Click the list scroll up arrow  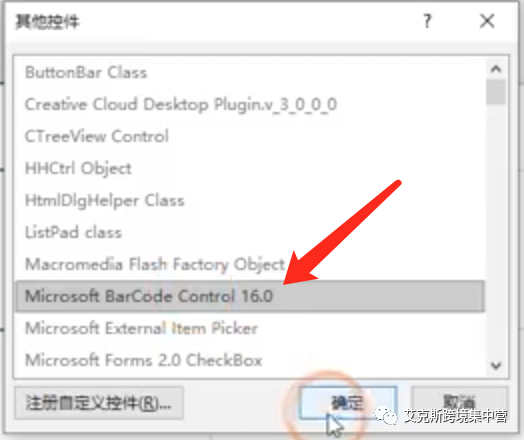tap(496, 69)
